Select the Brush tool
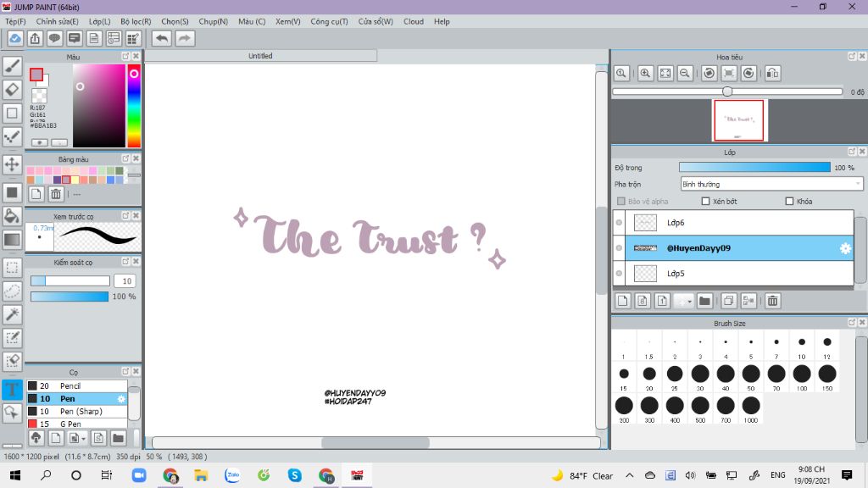 tap(12, 66)
